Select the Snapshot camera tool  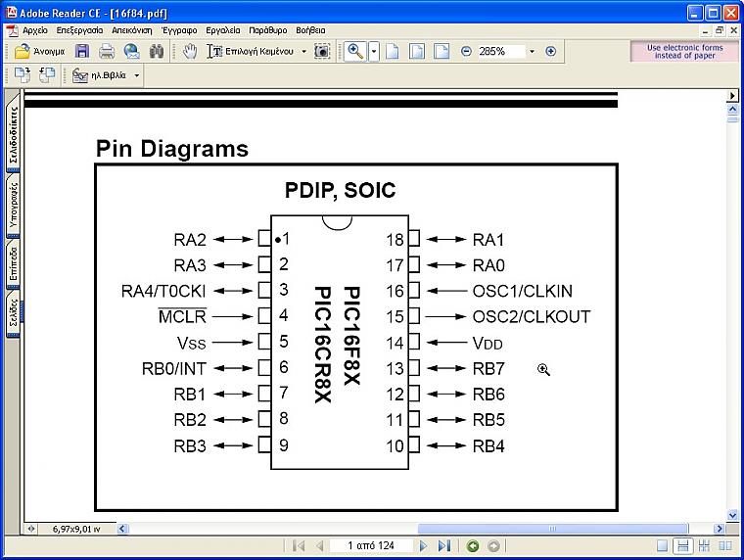tap(322, 51)
